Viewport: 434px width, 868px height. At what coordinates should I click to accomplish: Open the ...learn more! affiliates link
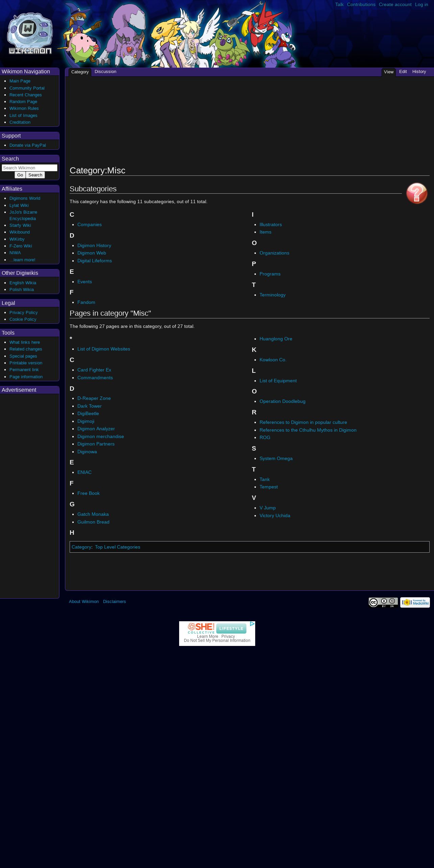[22, 260]
